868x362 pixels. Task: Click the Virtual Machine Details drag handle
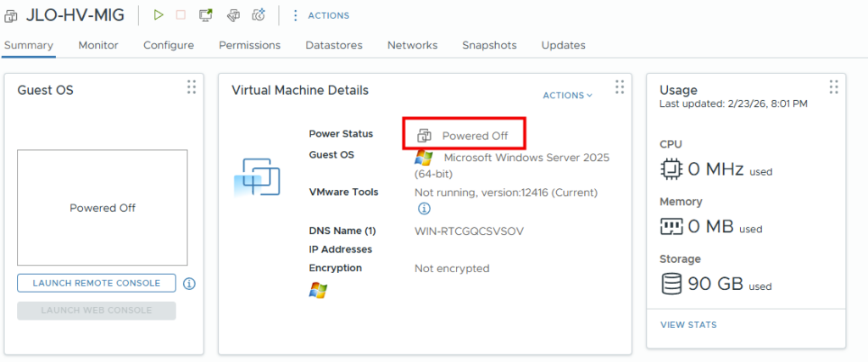(620, 87)
